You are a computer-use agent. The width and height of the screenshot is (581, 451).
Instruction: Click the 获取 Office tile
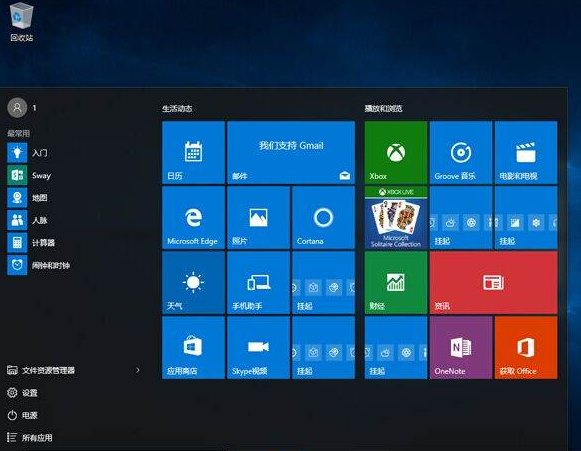[x=526, y=348]
